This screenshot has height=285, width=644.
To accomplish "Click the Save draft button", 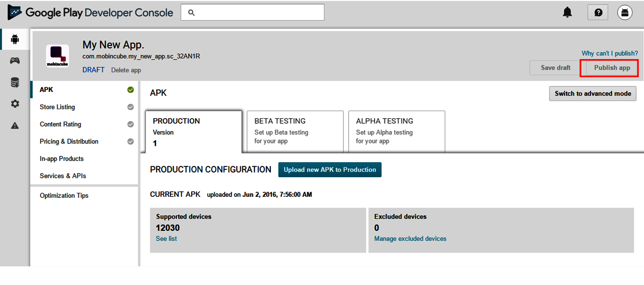I will 556,68.
